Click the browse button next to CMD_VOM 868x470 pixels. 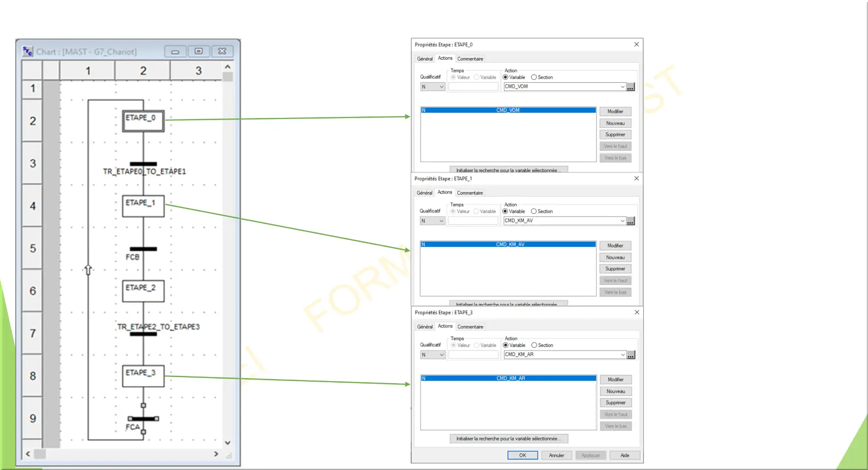point(631,87)
